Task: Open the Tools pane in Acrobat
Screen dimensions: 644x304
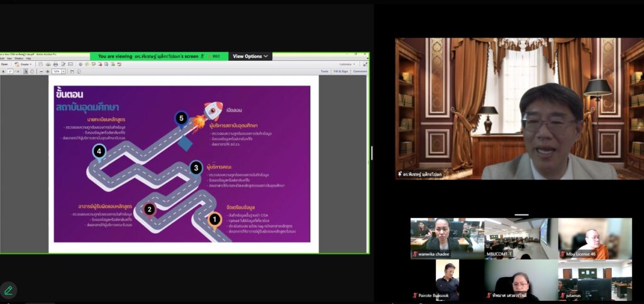Action: (x=325, y=72)
